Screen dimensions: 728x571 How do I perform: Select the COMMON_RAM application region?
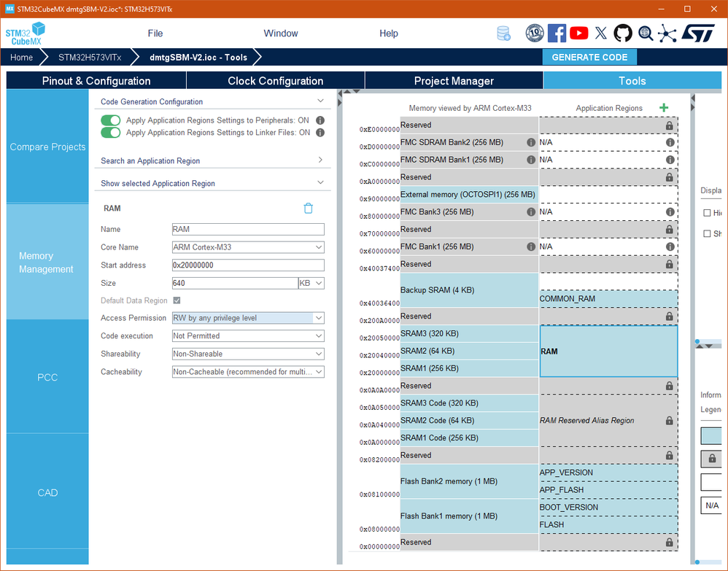tap(608, 298)
